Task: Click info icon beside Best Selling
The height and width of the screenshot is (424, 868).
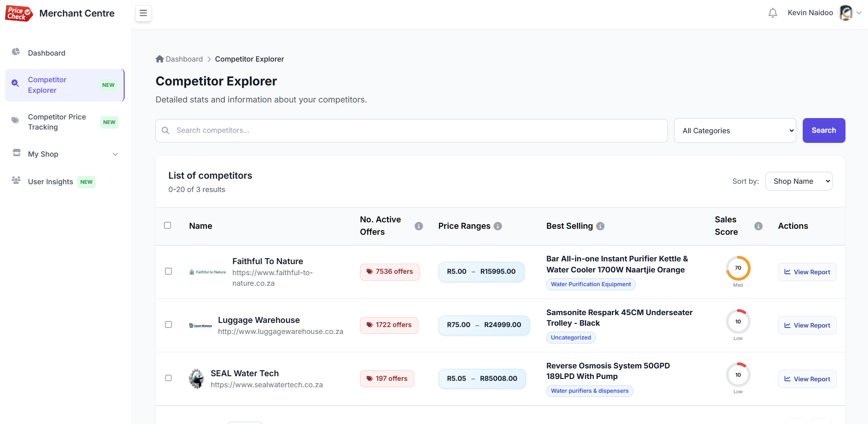Action: [600, 226]
